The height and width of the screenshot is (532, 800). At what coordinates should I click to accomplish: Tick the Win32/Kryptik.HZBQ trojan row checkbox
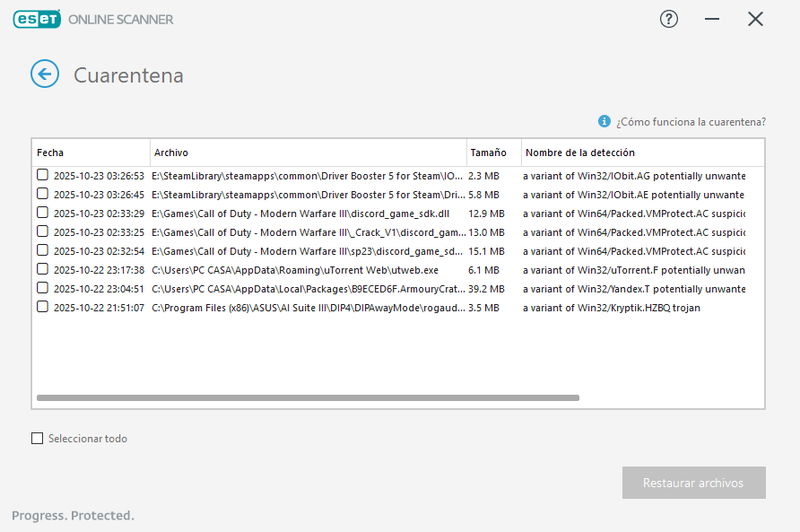pos(42,307)
